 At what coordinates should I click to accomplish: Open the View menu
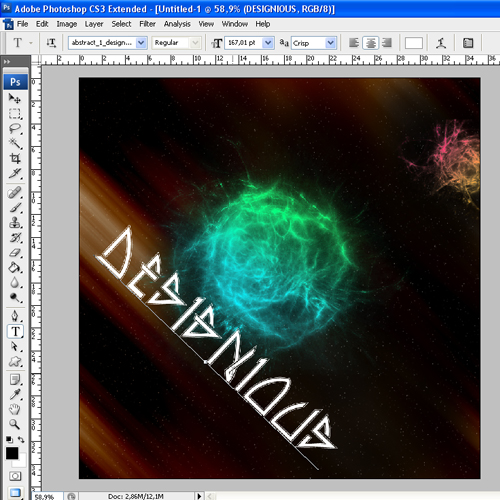(x=206, y=24)
